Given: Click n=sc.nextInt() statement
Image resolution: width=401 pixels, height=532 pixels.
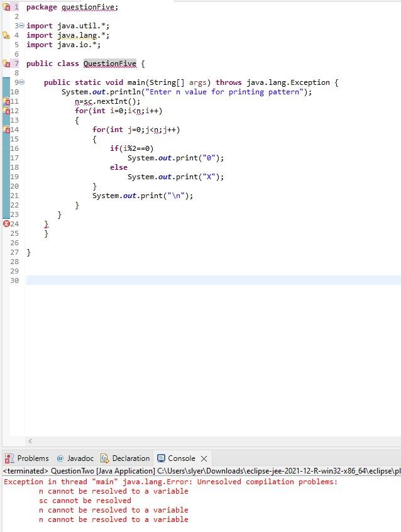Looking at the screenshot, I should [107, 101].
